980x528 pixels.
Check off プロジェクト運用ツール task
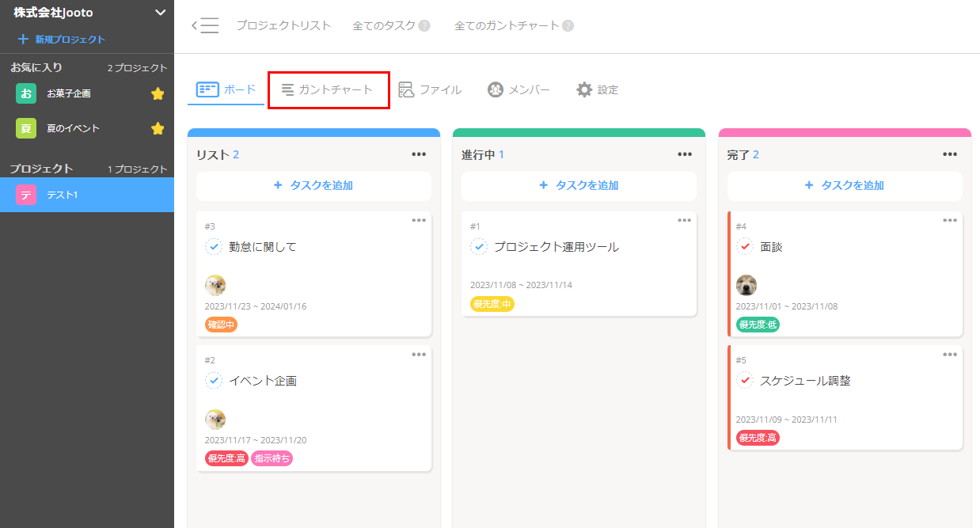point(479,247)
